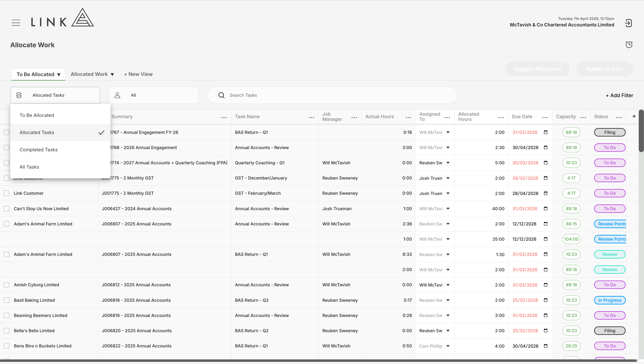Tick checkbox for Beaming Beemers Limited

(6, 315)
